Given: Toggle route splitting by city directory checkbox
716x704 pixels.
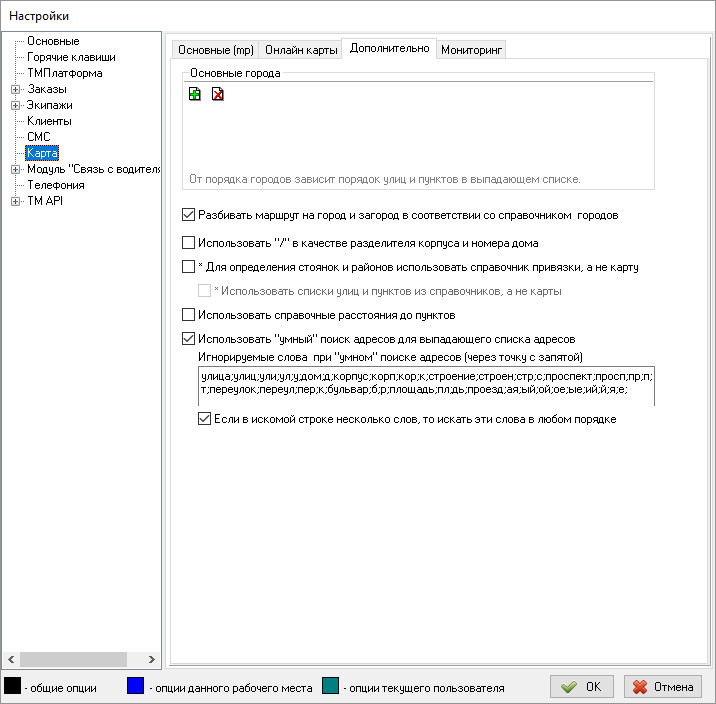Looking at the screenshot, I should [x=189, y=215].
